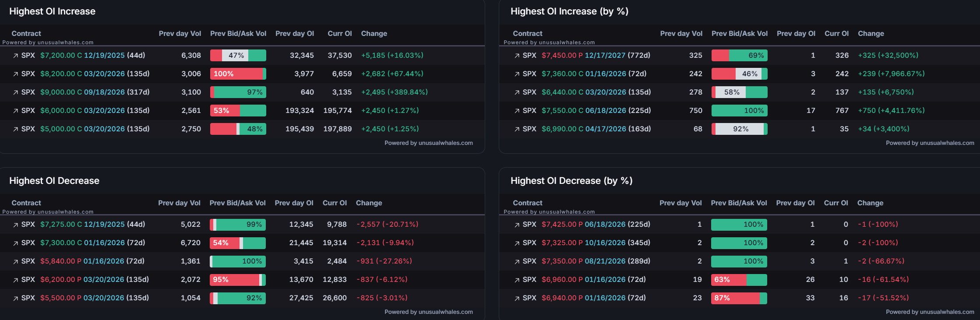The width and height of the screenshot is (980, 320).
Task: Open arrow icon for SPX $7,450.00 P 12/17/2027
Action: [517, 56]
